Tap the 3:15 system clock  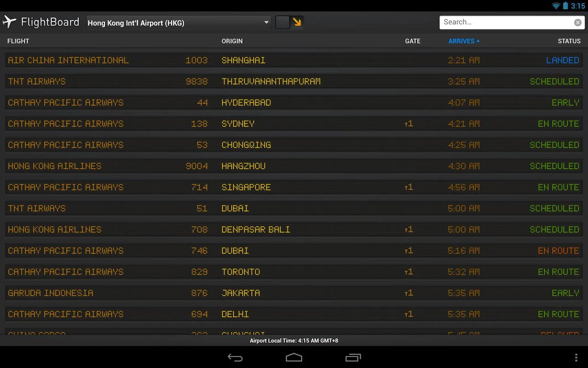pyautogui.click(x=578, y=6)
